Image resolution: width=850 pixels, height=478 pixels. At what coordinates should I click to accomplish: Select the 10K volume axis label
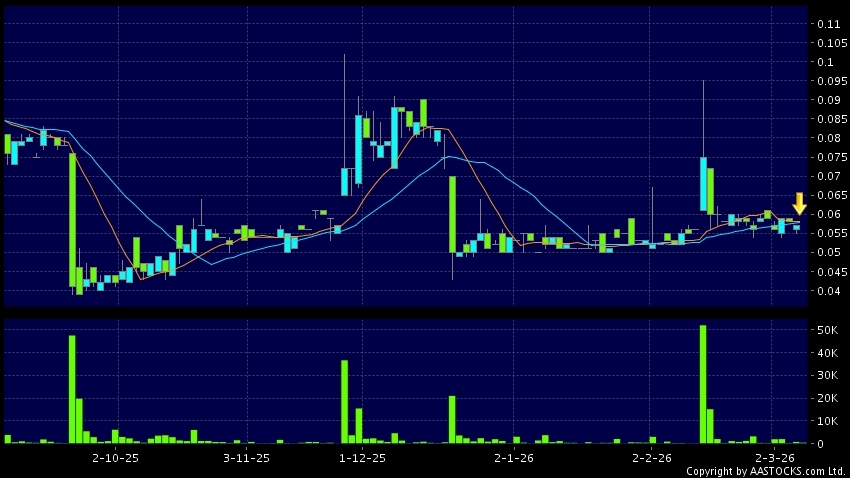(x=826, y=421)
